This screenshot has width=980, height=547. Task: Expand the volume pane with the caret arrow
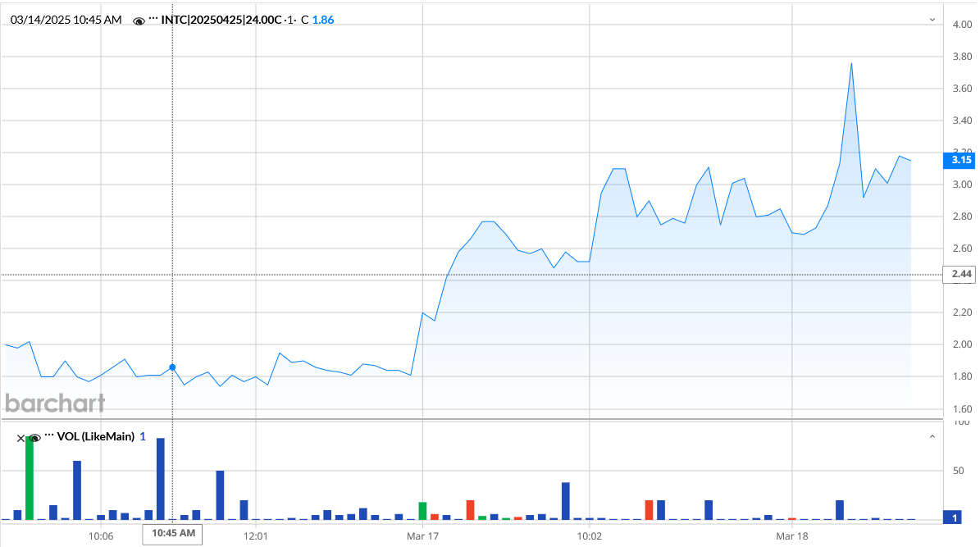932,437
